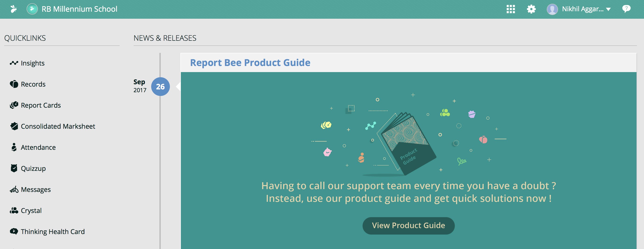
Task: Click the Insights quicklink icon
Action: coord(14,63)
